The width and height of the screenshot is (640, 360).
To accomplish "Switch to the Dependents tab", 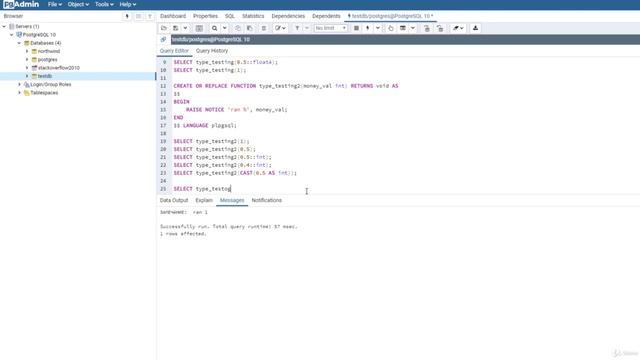I will click(326, 16).
